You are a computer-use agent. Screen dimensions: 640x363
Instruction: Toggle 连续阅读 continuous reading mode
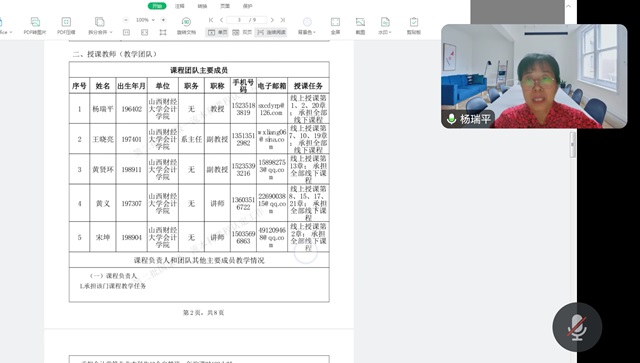[271, 32]
